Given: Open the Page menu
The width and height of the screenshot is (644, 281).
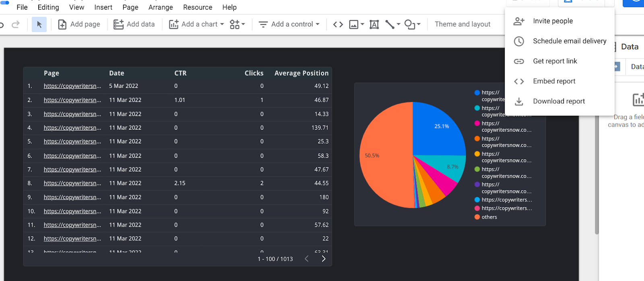Looking at the screenshot, I should (x=130, y=7).
